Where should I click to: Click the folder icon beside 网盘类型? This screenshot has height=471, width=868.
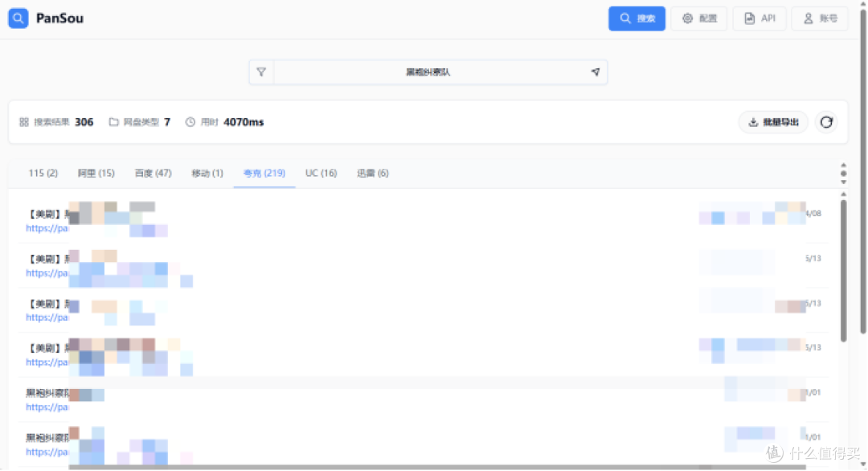tap(113, 121)
